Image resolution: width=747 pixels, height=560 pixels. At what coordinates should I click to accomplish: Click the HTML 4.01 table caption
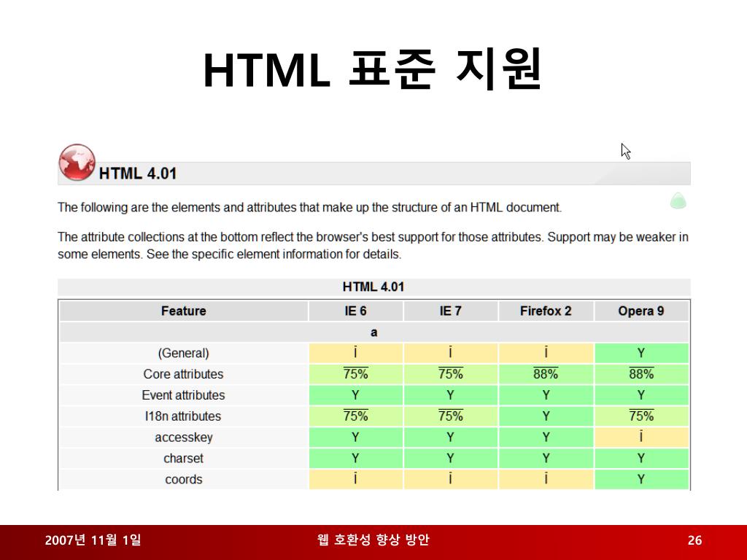click(374, 287)
